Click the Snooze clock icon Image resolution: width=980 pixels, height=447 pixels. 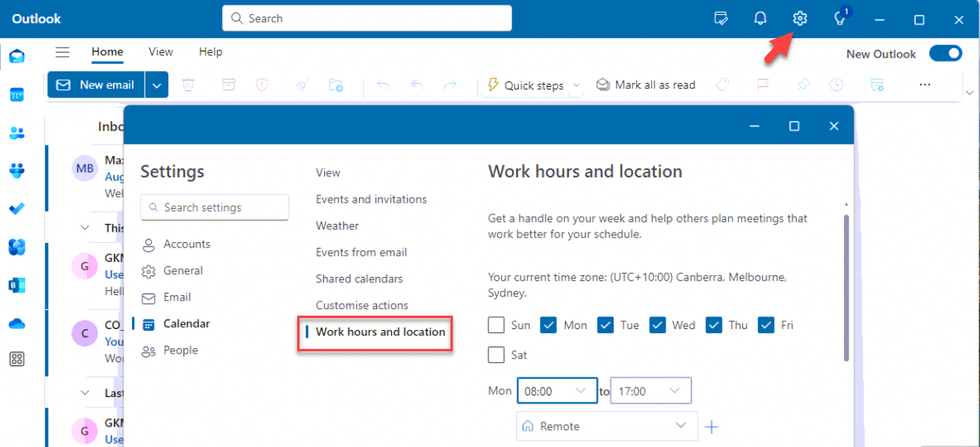836,85
